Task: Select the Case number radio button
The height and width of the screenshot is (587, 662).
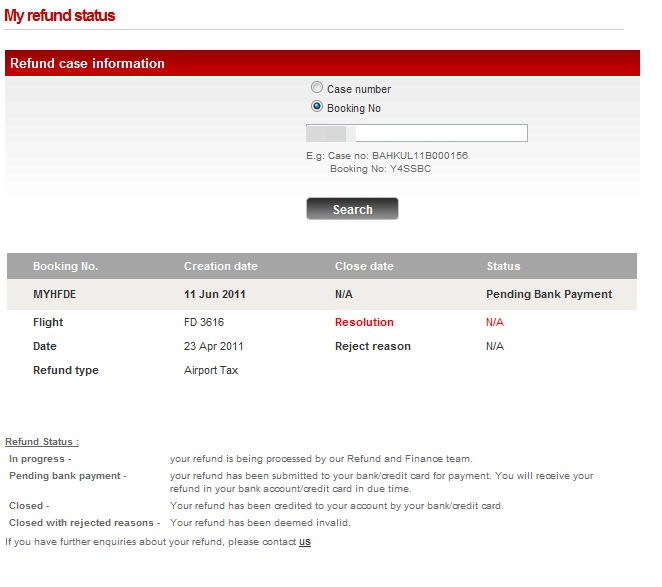Action: pyautogui.click(x=317, y=87)
